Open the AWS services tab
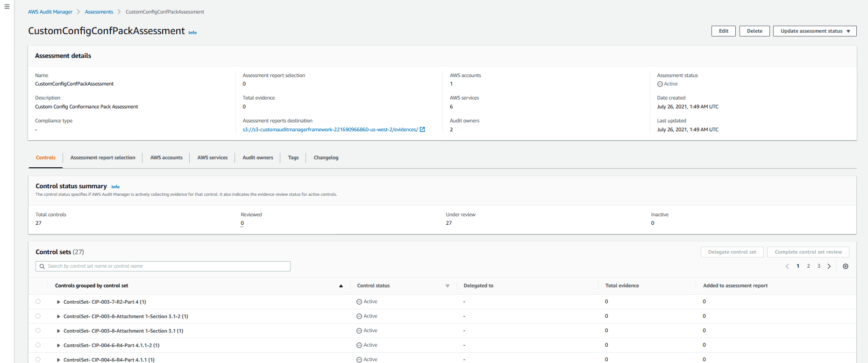This screenshot has width=868, height=363. click(x=213, y=158)
